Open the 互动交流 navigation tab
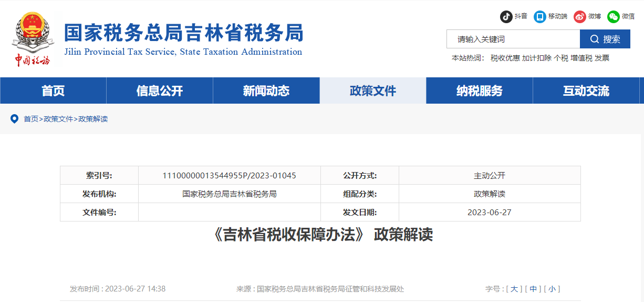644x302 pixels. [x=586, y=90]
